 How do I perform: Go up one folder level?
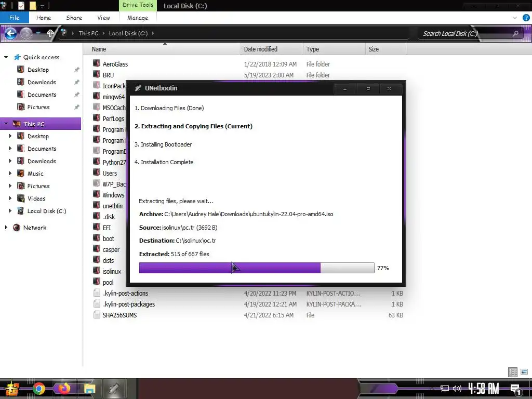50,33
